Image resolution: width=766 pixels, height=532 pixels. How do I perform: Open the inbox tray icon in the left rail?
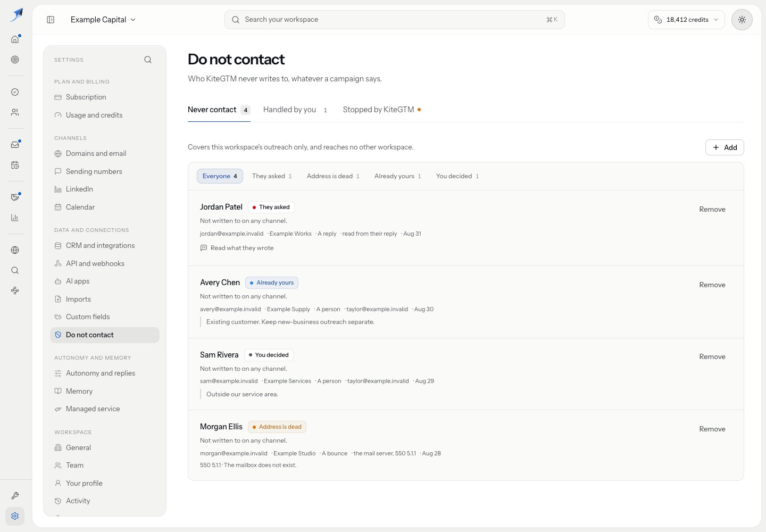[15, 144]
